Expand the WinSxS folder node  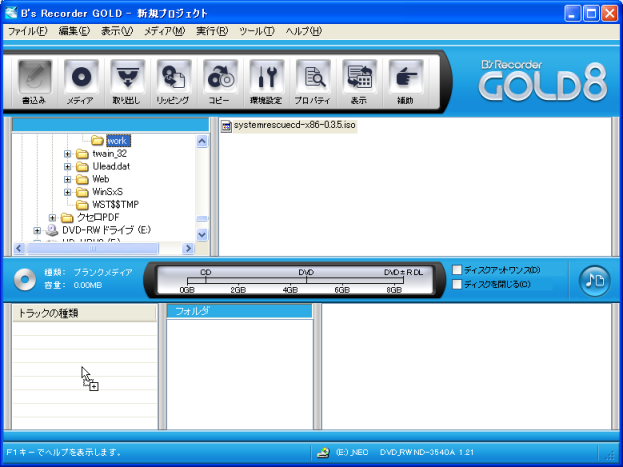point(68,192)
